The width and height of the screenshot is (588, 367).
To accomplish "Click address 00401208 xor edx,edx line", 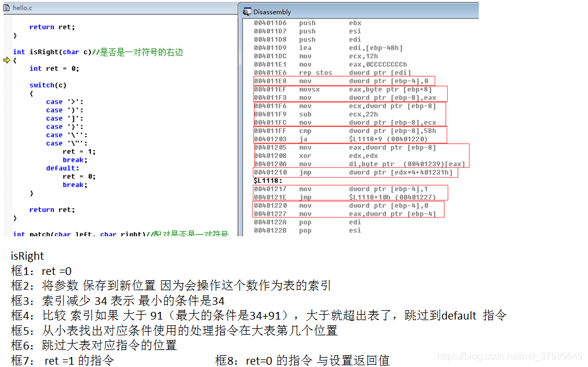I will coord(316,156).
